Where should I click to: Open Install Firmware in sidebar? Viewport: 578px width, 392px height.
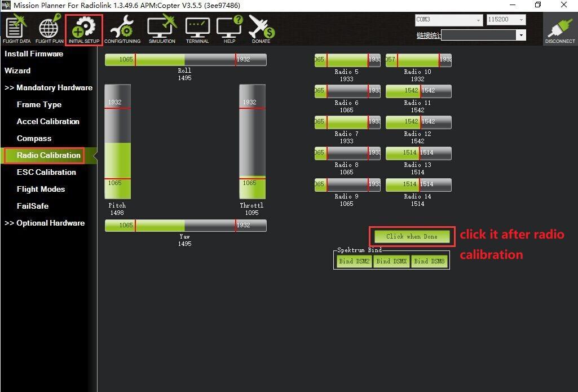[34, 54]
